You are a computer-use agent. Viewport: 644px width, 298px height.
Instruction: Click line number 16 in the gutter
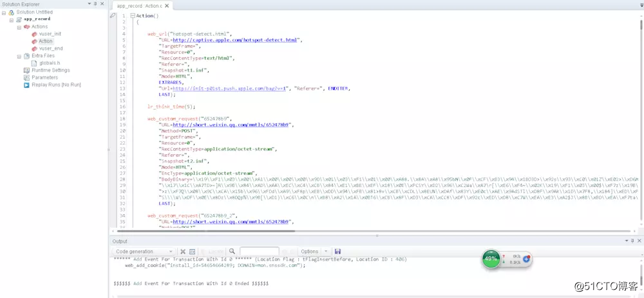point(123,106)
